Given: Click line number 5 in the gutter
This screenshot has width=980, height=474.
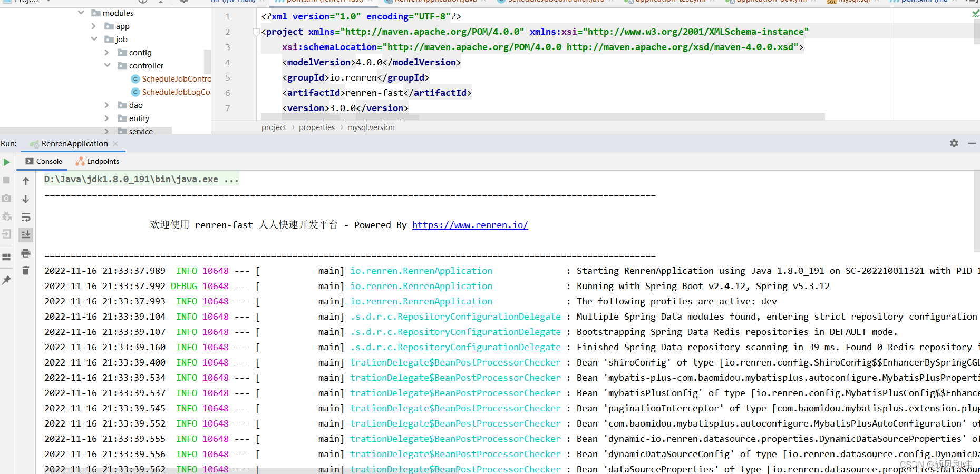Looking at the screenshot, I should click(228, 78).
